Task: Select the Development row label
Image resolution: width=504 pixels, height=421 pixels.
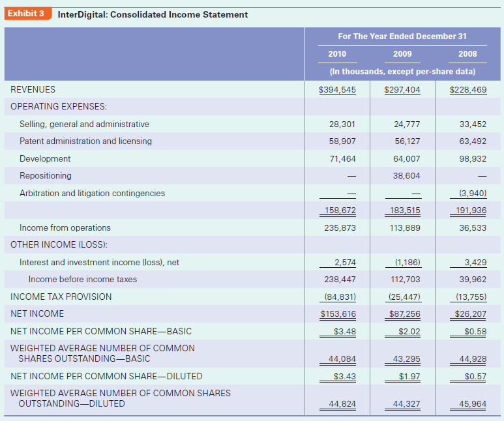Action: tap(45, 159)
